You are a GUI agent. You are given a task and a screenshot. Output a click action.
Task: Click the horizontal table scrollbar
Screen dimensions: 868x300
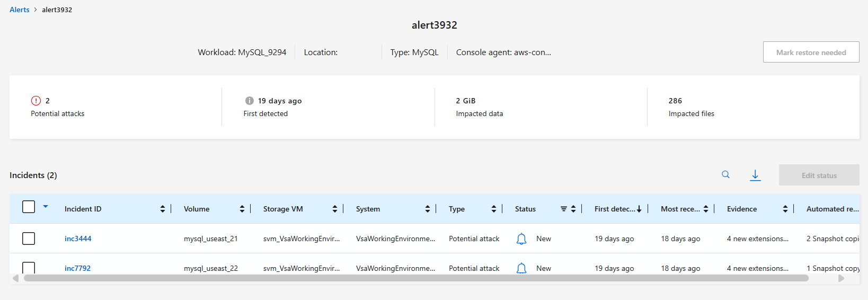tap(416, 278)
